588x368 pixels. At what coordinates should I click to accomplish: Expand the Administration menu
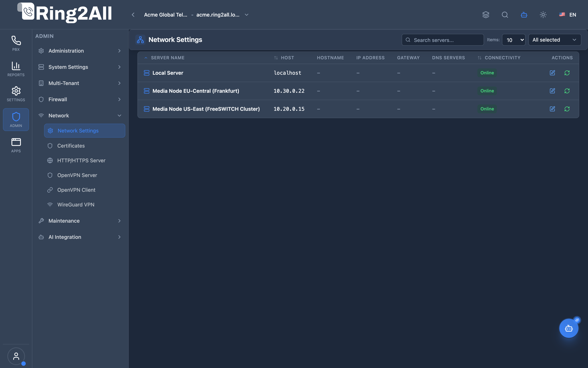tap(80, 51)
